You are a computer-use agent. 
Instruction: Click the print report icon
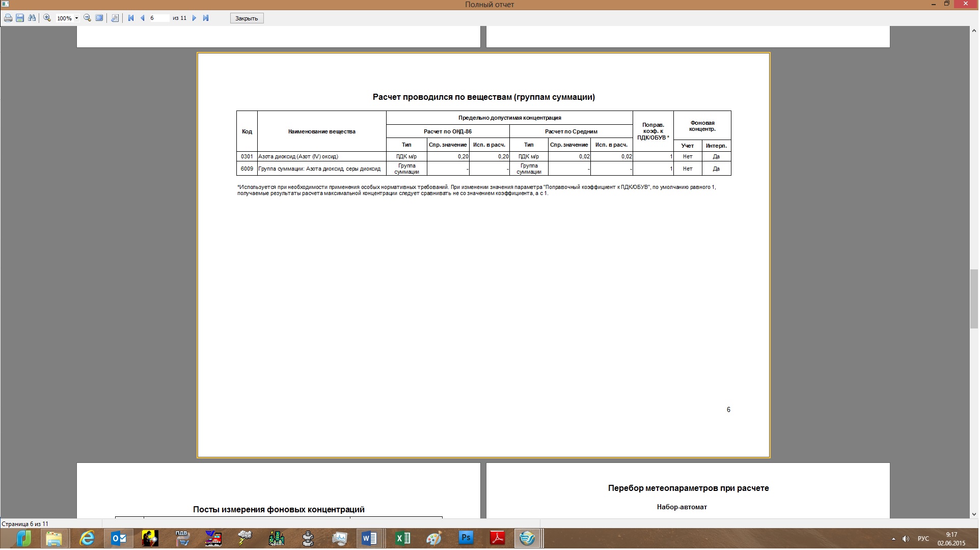point(8,18)
